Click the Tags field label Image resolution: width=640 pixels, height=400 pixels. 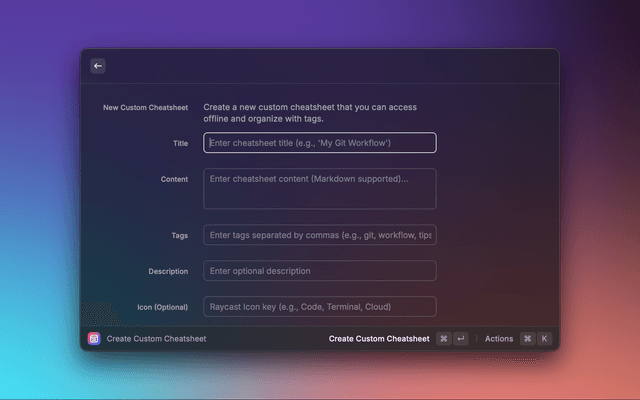point(179,235)
